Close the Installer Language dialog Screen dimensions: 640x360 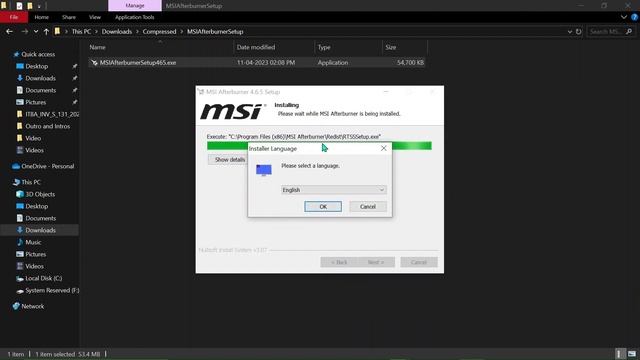coord(383,148)
